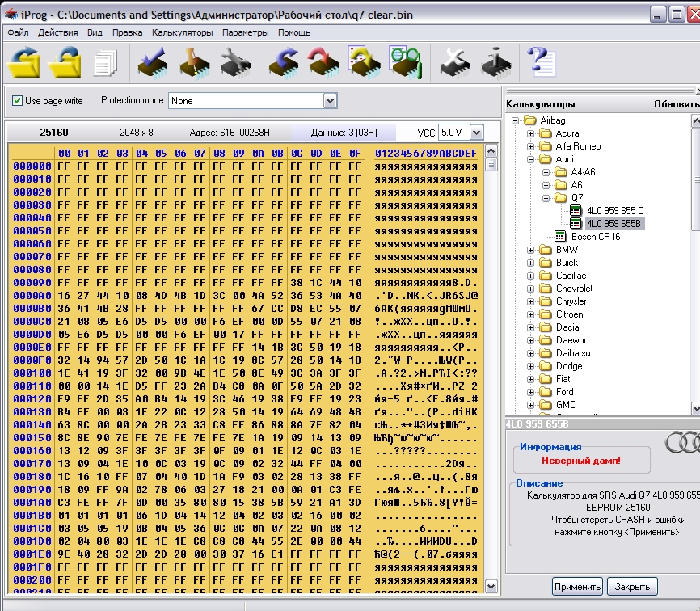Click the Обновить button in calculators panel
The width and height of the screenshot is (700, 611).
coord(677,104)
